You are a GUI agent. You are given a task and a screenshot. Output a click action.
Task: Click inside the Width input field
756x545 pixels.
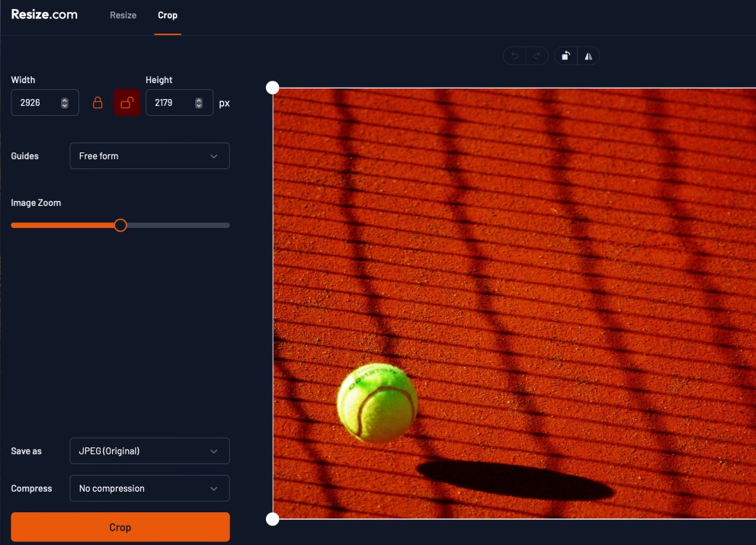35,103
